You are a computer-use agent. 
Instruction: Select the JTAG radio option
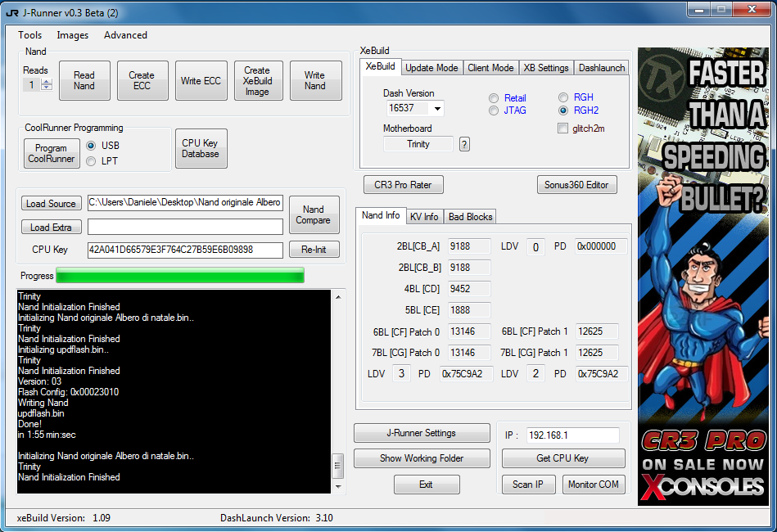tap(494, 110)
